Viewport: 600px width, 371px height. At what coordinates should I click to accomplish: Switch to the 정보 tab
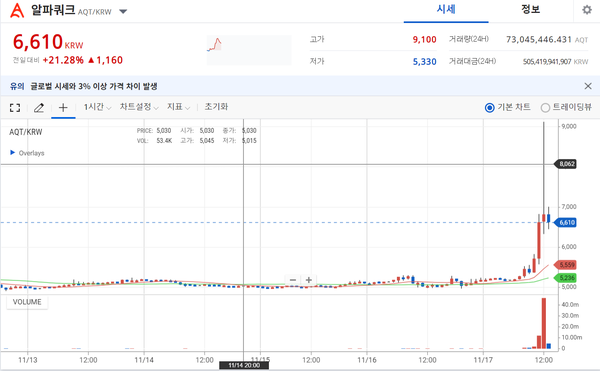click(x=530, y=9)
